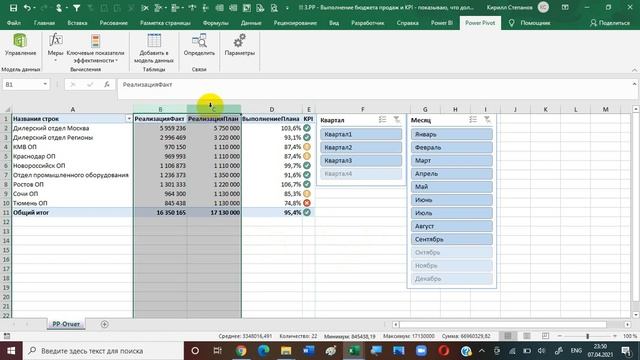The width and height of the screenshot is (640, 360).
Task: Expand the formula bar
Action: [x=634, y=84]
